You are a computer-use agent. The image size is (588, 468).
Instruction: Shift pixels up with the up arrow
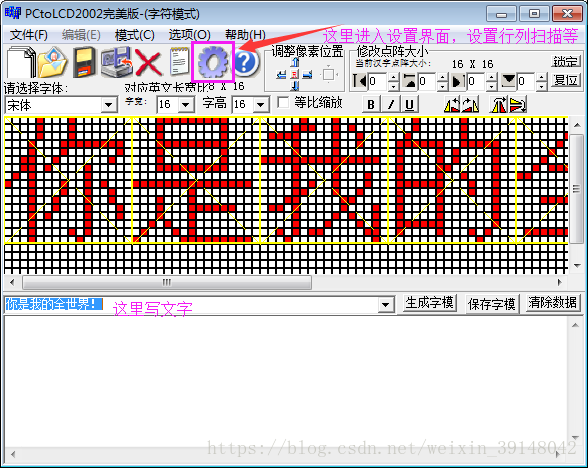(x=295, y=62)
